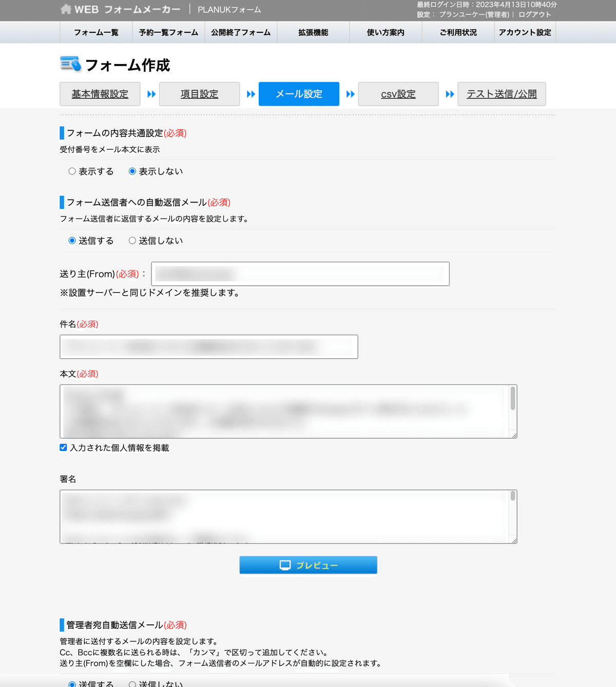
Task: Click the 送り主(From) input field
Action: [300, 274]
